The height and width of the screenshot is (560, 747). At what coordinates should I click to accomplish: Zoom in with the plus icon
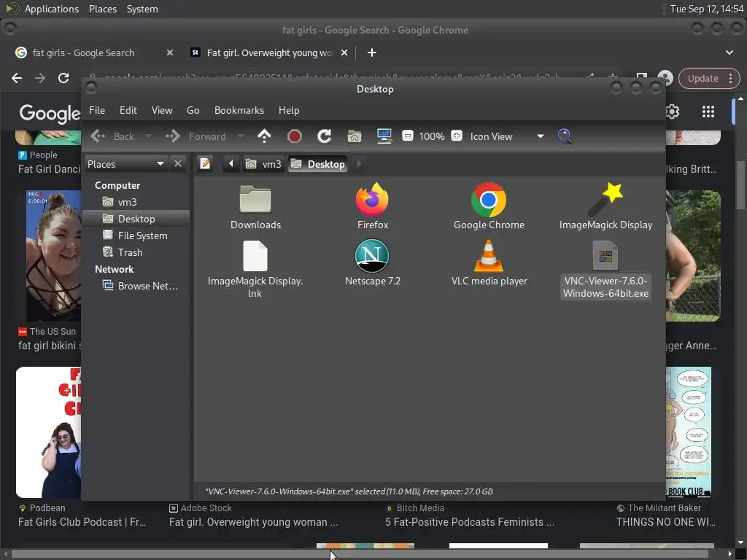457,136
